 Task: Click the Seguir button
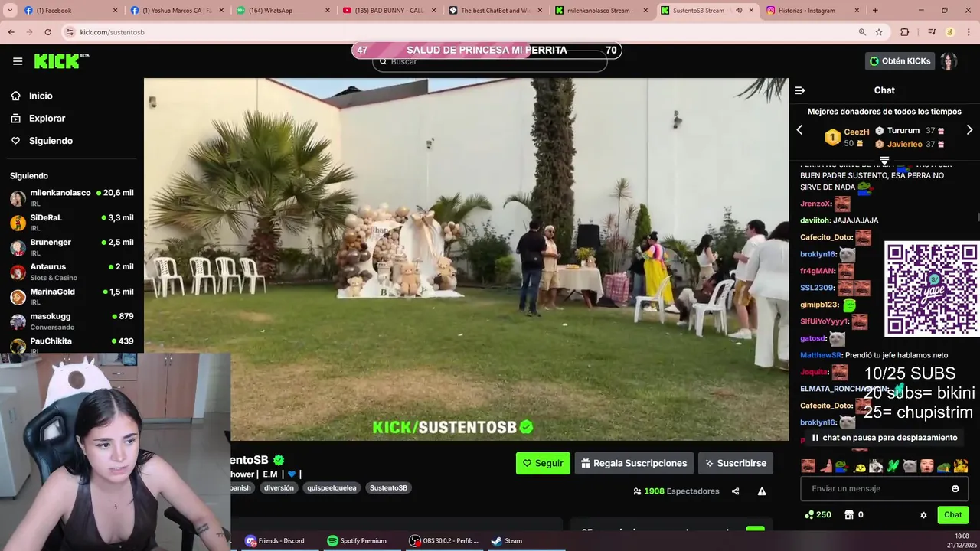coord(543,463)
